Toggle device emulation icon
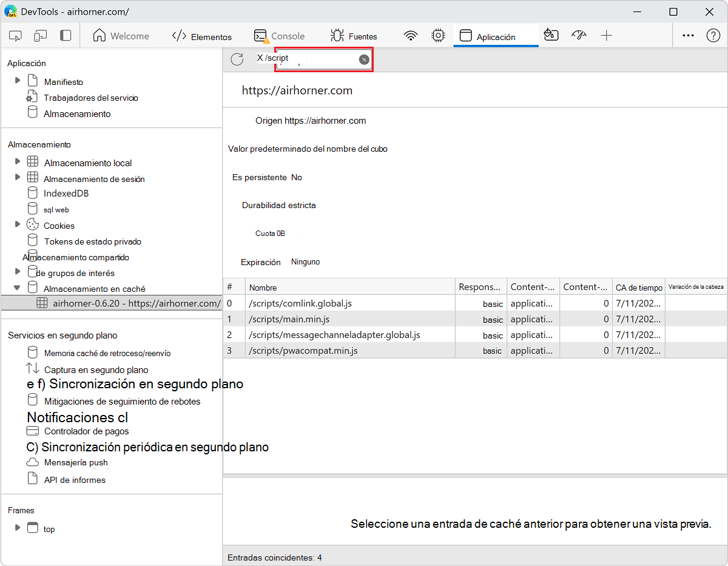 [x=40, y=36]
